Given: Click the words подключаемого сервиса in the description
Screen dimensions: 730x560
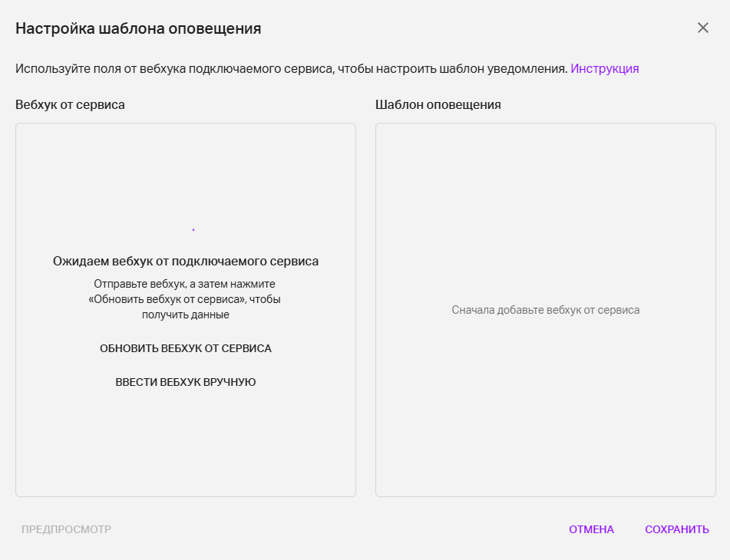Looking at the screenshot, I should (x=261, y=69).
